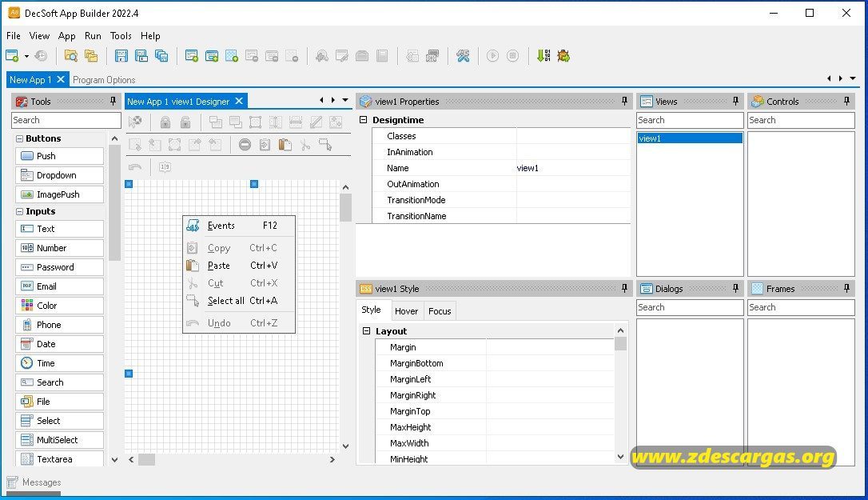Open the Help menu
The width and height of the screenshot is (868, 500).
point(150,35)
